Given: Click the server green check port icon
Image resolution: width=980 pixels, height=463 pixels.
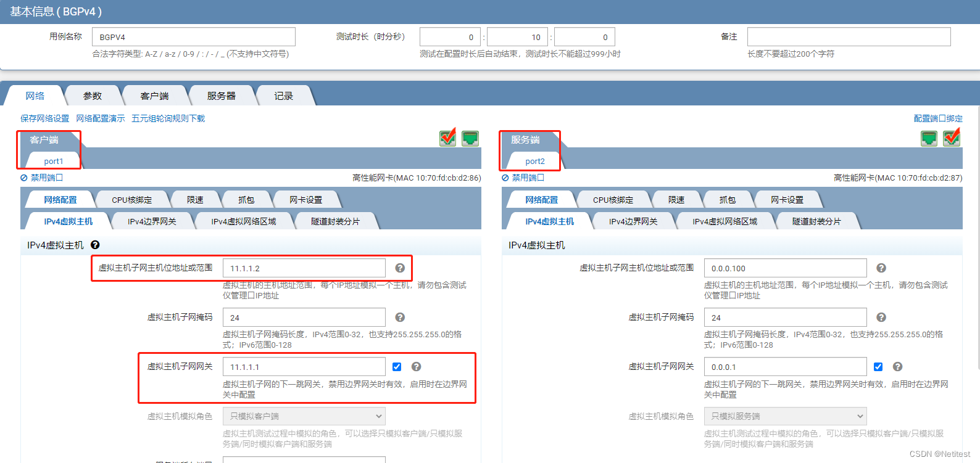Looking at the screenshot, I should (x=952, y=137).
